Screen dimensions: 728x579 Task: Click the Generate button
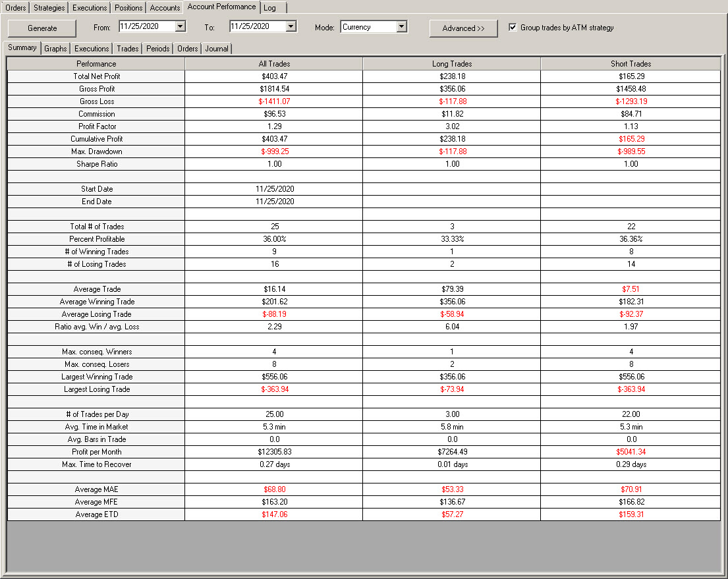click(x=42, y=28)
